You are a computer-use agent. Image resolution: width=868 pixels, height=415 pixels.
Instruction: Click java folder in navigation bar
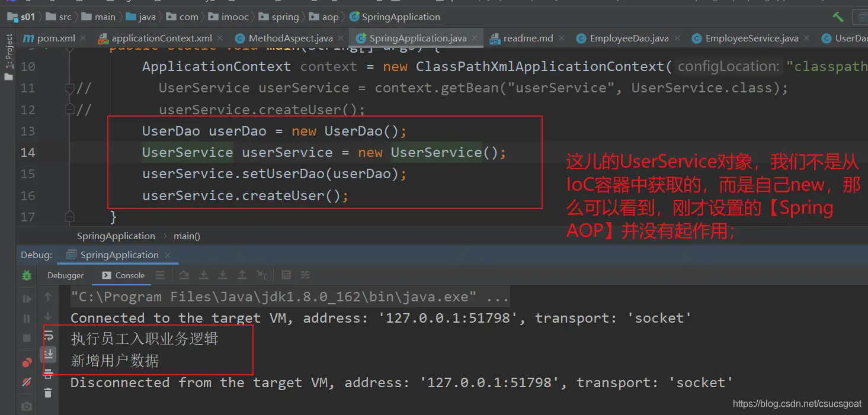click(140, 17)
